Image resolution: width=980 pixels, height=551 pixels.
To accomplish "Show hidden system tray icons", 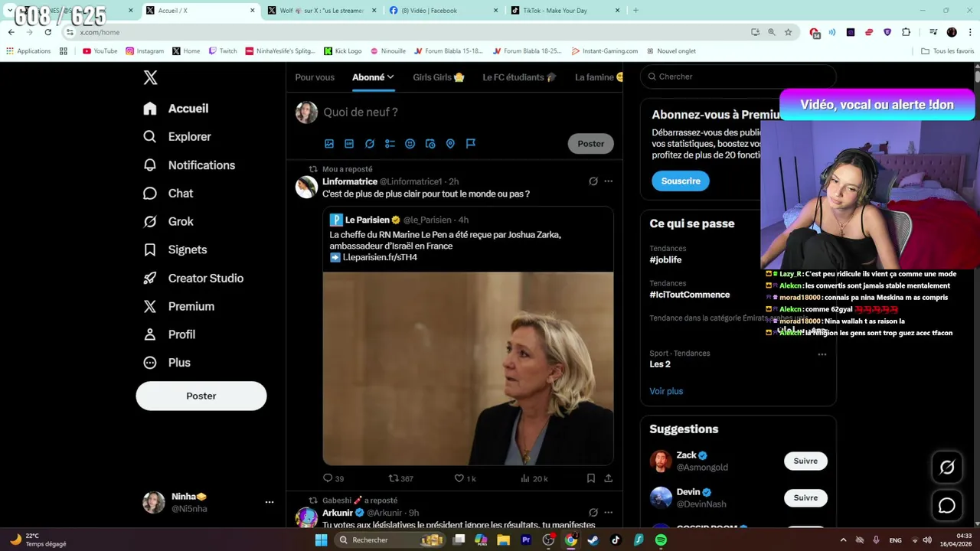I will point(843,540).
